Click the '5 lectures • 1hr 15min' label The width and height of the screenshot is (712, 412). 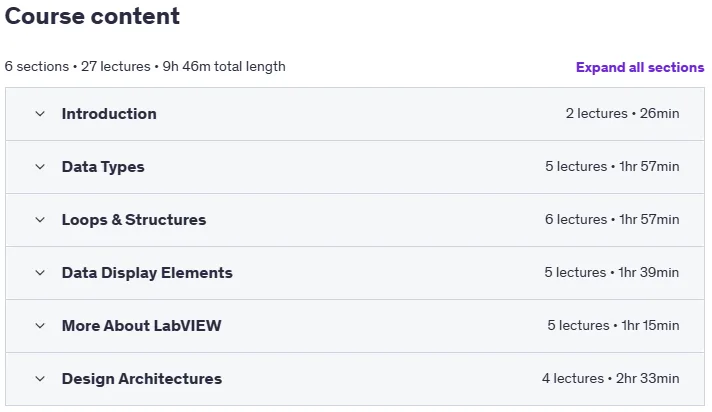coord(613,326)
